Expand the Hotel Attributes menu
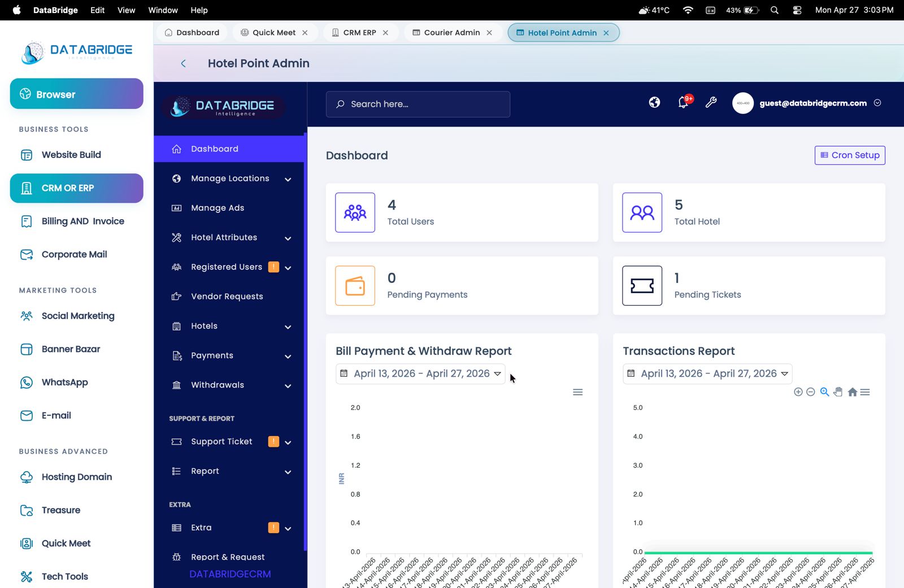Screen dimensions: 904x588 coord(229,238)
